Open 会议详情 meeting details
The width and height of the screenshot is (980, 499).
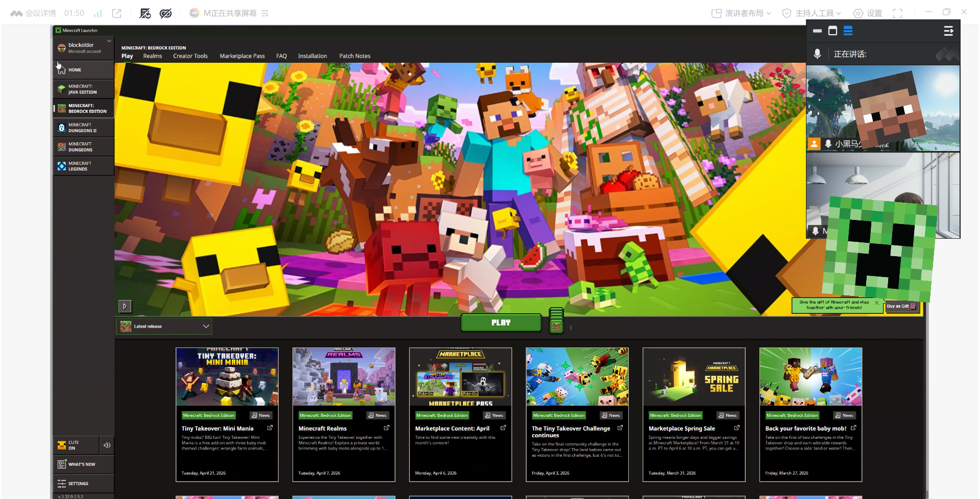[x=34, y=13]
